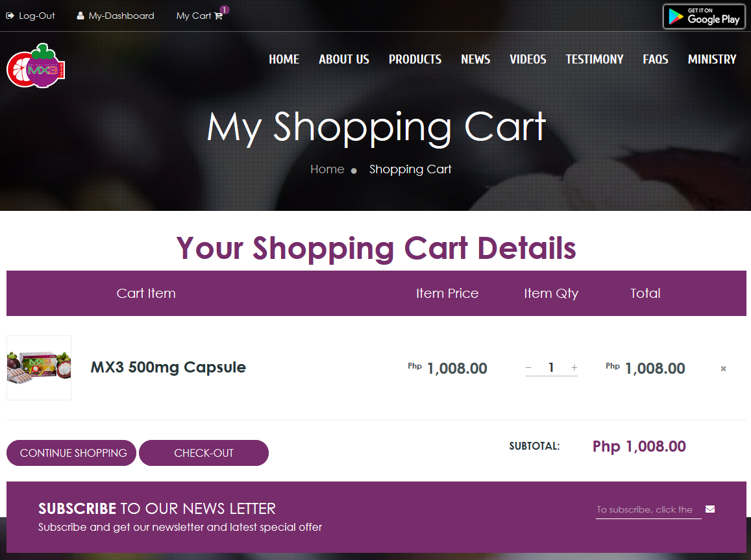This screenshot has width=751, height=560.
Task: Click the log-out arrow icon
Action: coord(10,16)
